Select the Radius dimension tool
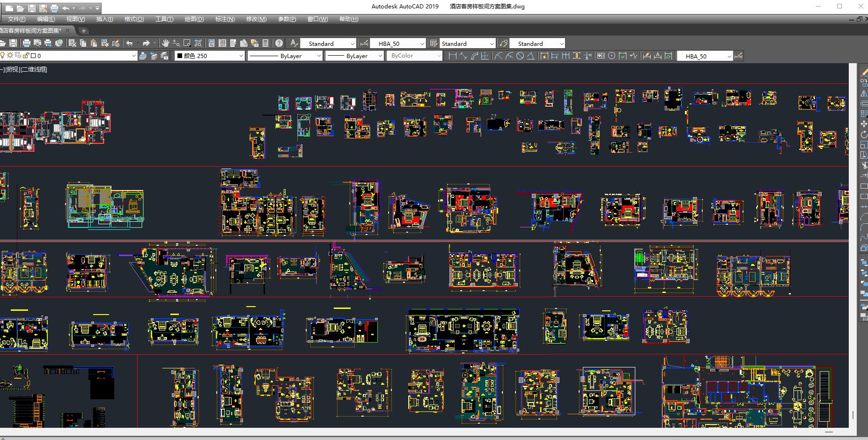 pyautogui.click(x=498, y=56)
